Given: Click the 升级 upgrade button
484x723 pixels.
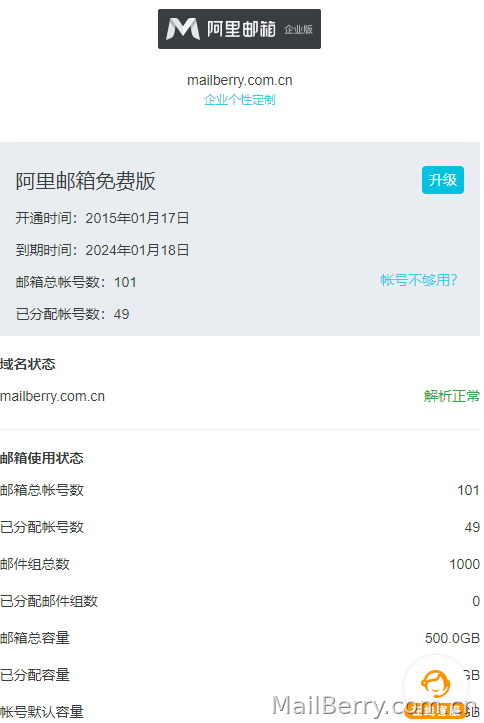Looking at the screenshot, I should coord(443,180).
